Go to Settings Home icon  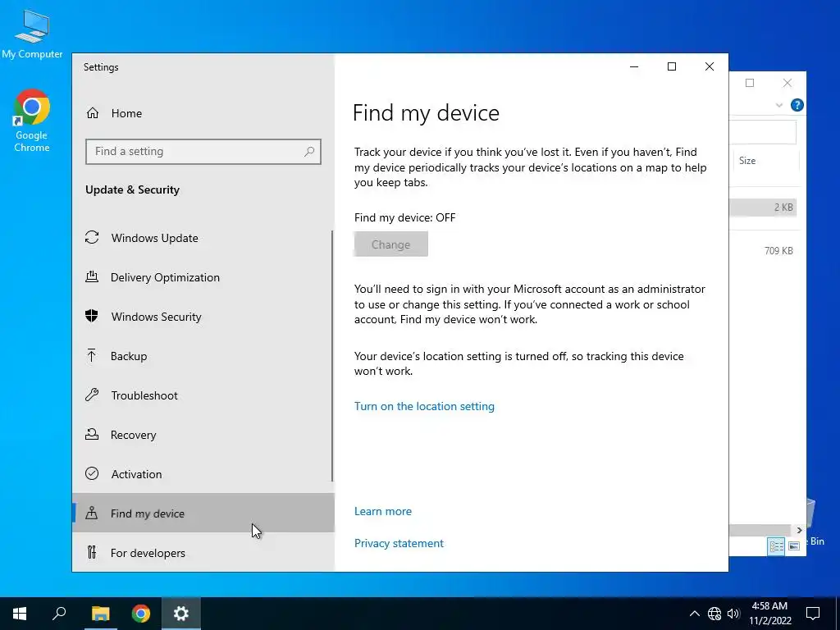[93, 113]
